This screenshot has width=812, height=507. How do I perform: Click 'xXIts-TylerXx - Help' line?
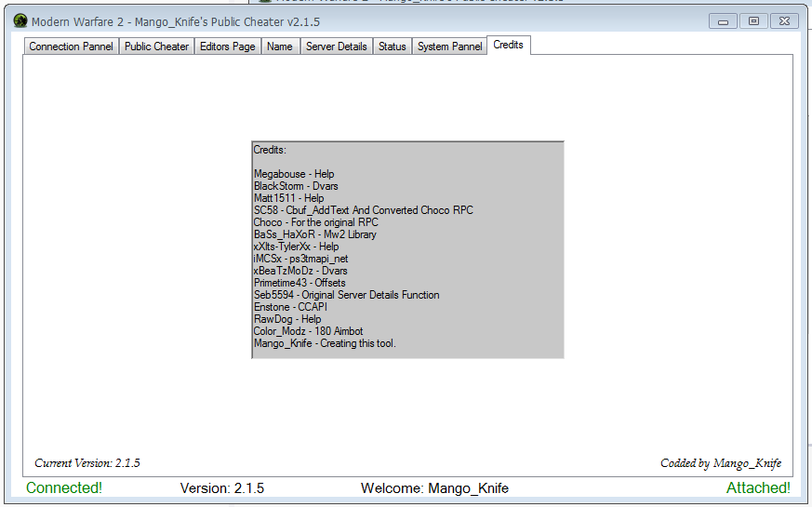[x=296, y=247]
